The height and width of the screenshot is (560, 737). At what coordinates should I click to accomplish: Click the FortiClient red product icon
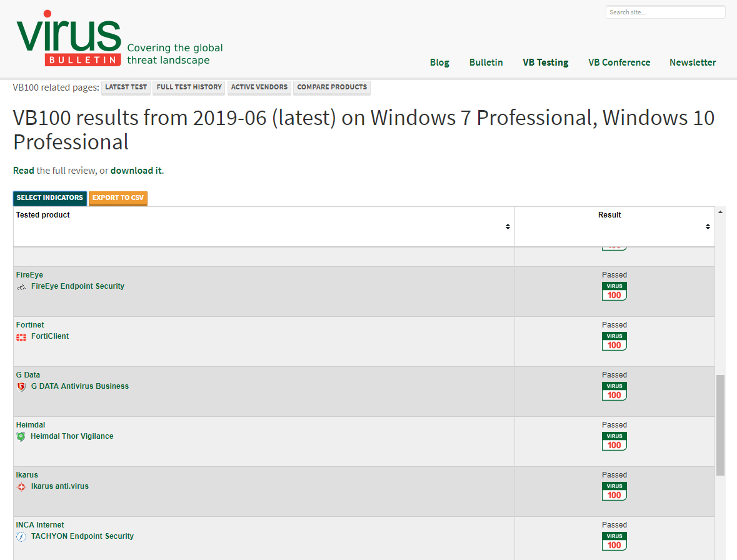pyautogui.click(x=21, y=337)
